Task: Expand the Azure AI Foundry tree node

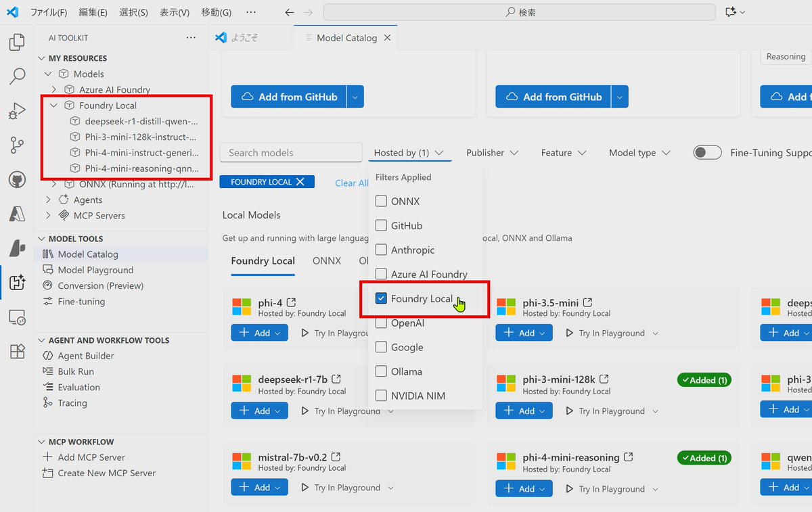Action: click(x=53, y=89)
